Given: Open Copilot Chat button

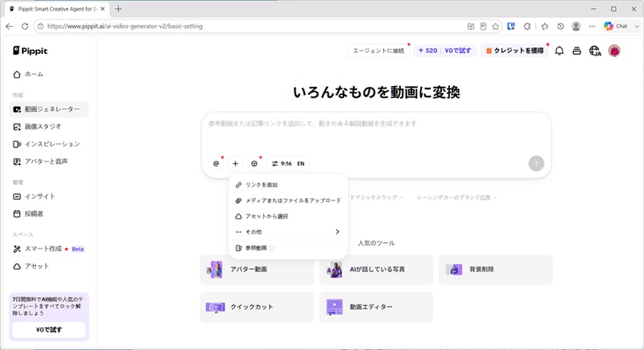Looking at the screenshot, I should (616, 27).
